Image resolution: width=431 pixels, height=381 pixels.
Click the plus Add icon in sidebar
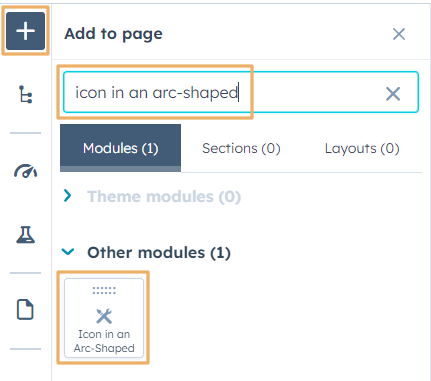[x=25, y=31]
